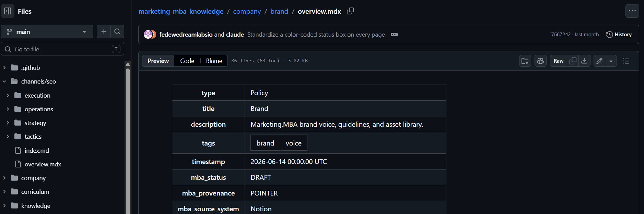Click the index.md file icon
This screenshot has height=214, width=644.
click(18, 151)
